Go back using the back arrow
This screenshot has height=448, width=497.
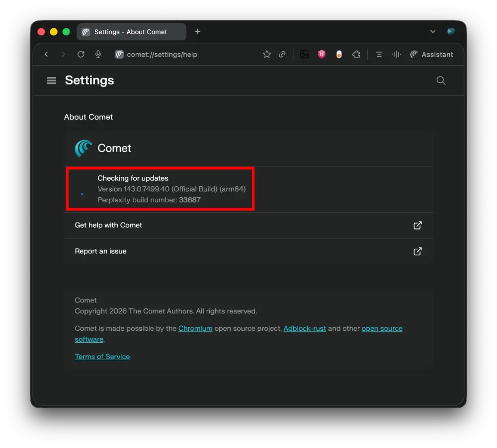(46, 55)
